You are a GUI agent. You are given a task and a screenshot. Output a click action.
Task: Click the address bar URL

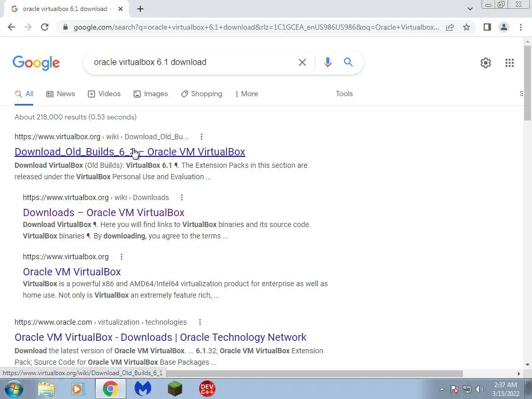pyautogui.click(x=256, y=27)
